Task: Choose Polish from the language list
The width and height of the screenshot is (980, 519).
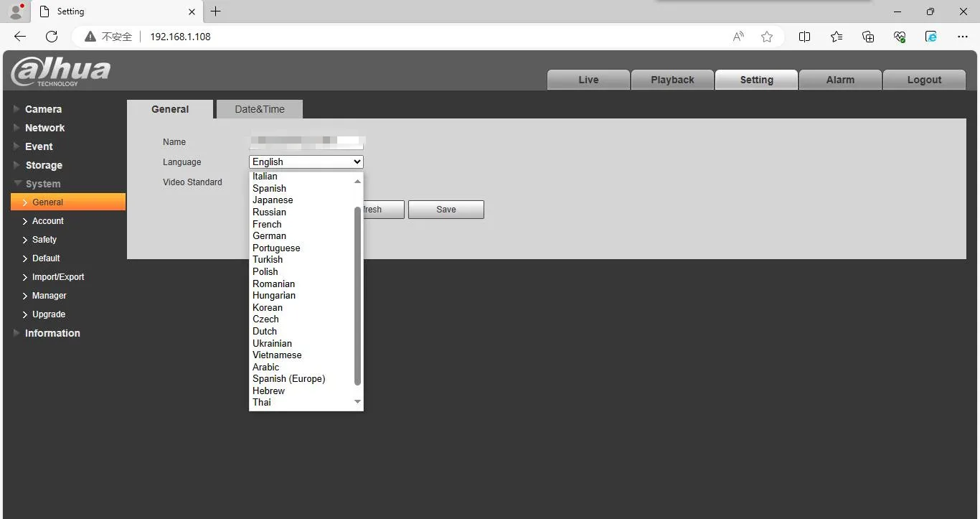Action: pyautogui.click(x=302, y=271)
